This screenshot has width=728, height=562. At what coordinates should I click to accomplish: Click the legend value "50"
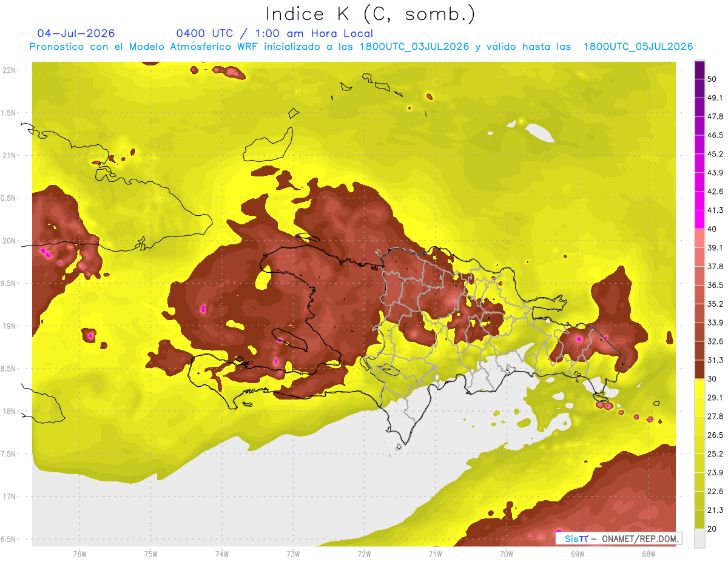click(713, 79)
